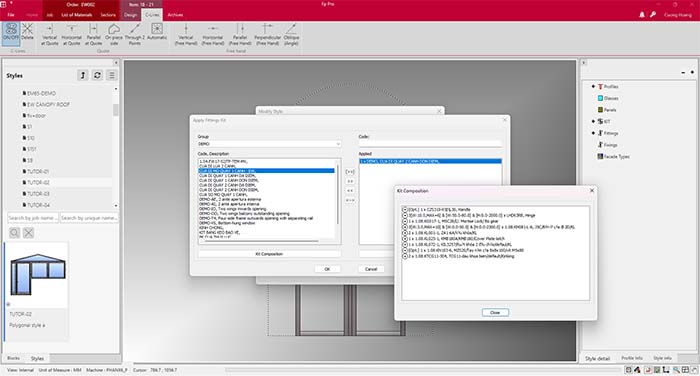This screenshot has height=376, width=700.
Task: Select DEMO-AE, 2 ante apertura esterna
Action: coord(230,199)
